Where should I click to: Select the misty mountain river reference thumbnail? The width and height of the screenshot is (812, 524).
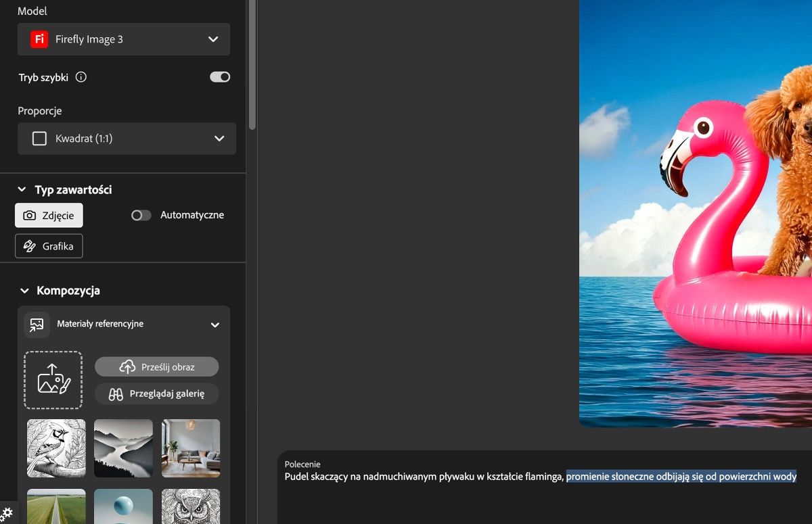coord(123,448)
